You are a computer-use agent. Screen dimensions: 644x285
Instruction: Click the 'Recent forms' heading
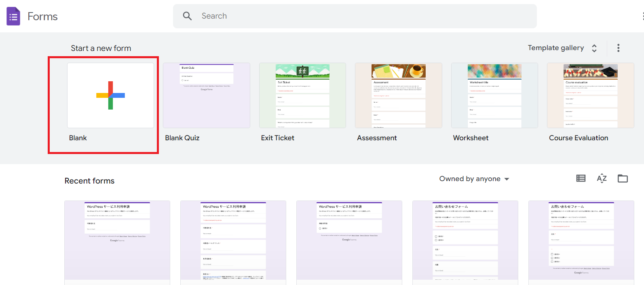pos(89,181)
